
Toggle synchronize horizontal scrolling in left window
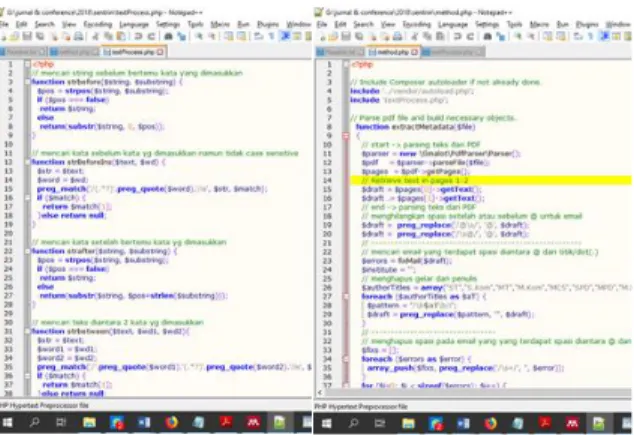[x=241, y=36]
